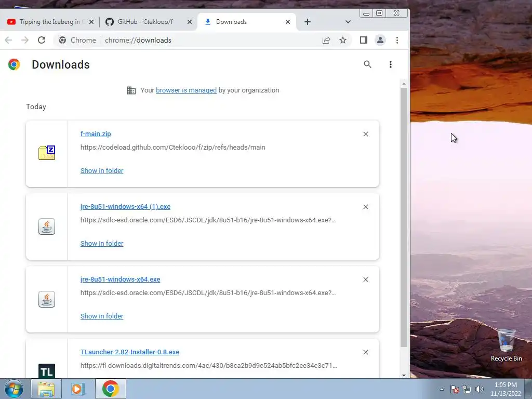Open the Chrome side panel
532x399 pixels.
pos(363,40)
